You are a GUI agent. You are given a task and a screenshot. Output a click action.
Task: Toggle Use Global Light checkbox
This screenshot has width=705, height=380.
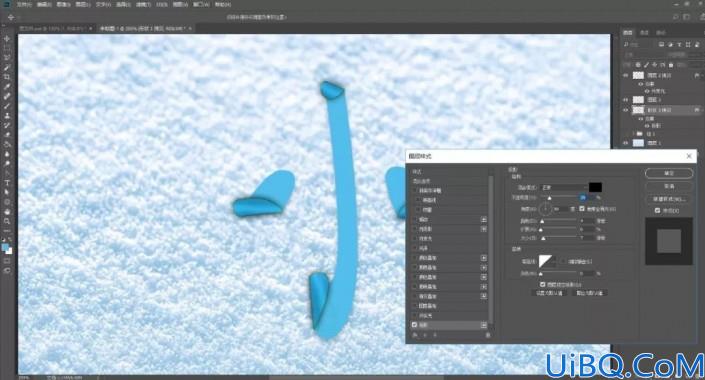(x=582, y=209)
